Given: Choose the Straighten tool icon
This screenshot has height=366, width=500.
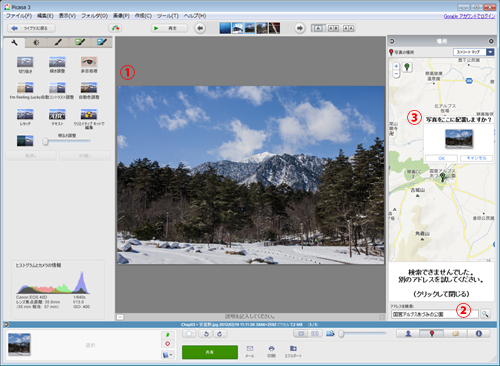Looking at the screenshot, I should tap(57, 62).
